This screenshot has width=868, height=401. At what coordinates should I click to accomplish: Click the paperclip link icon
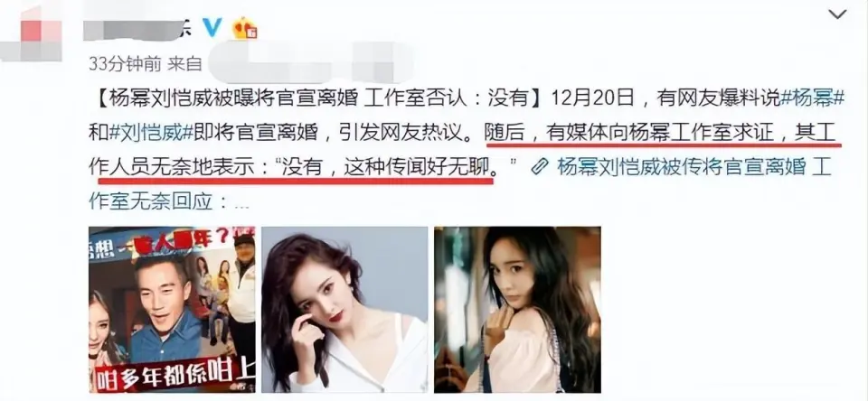coord(539,167)
